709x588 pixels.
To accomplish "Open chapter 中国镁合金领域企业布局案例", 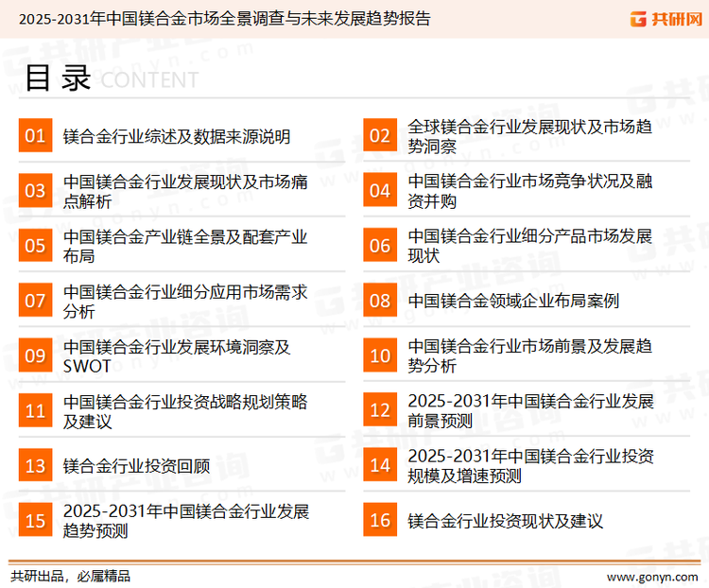I will pos(513,301).
